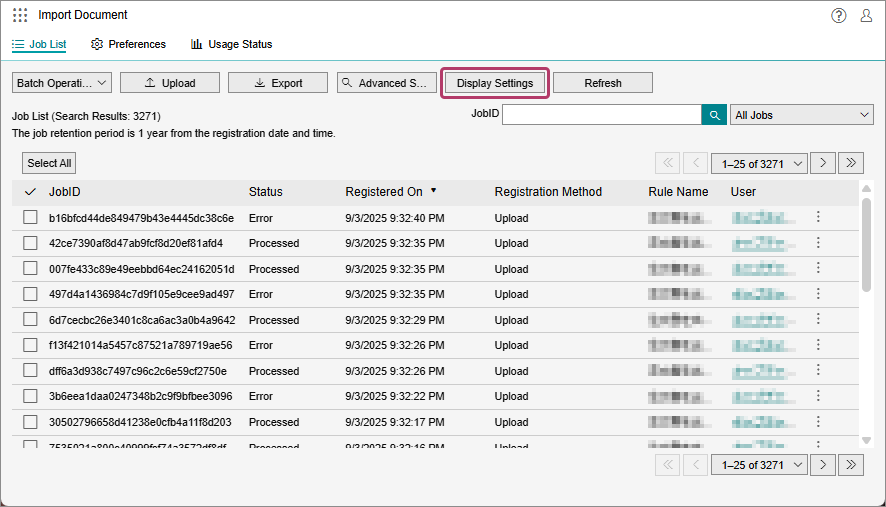This screenshot has width=886, height=507.
Task: Open more options for job 3b6eea1daa0247348b2c9f9bfbee3096
Action: pyautogui.click(x=818, y=396)
